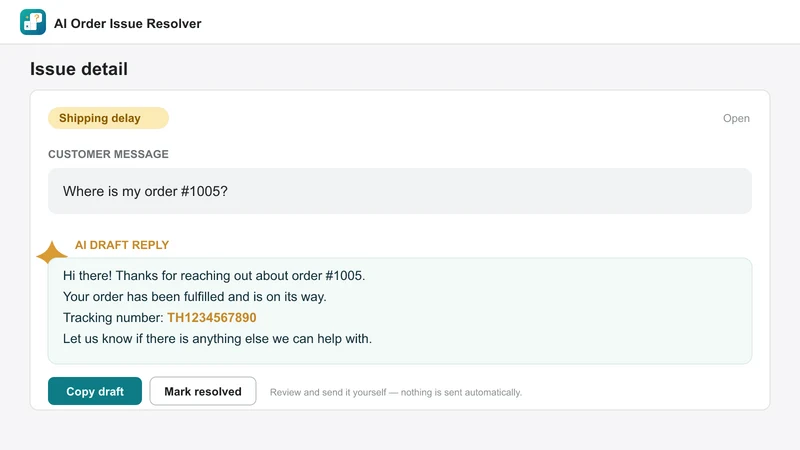Click 'Let us know if there is anything else' line
Screen dimensions: 800x450
coord(217,339)
